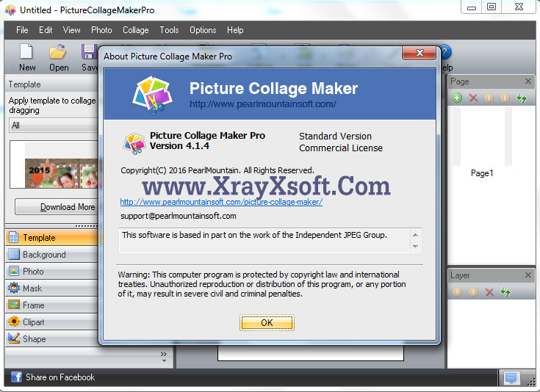
Task: Close the About dialog with red X
Action: (419, 53)
